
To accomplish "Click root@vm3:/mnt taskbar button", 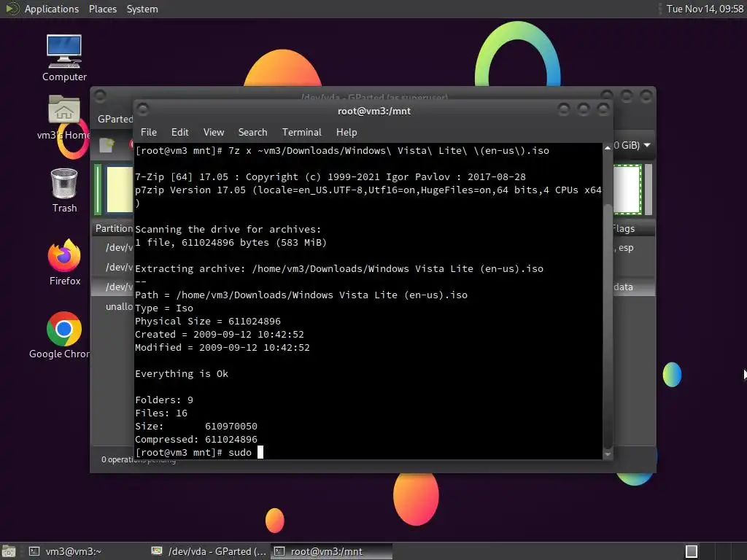I will (x=332, y=551).
